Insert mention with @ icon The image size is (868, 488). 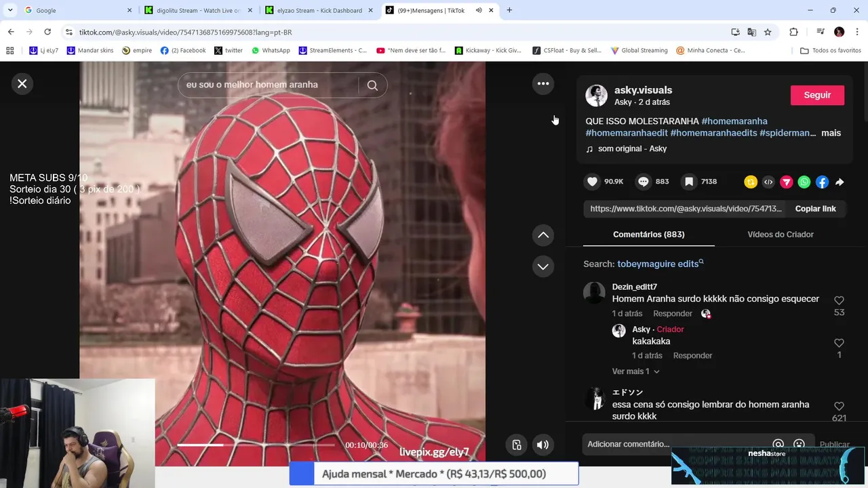tap(778, 444)
